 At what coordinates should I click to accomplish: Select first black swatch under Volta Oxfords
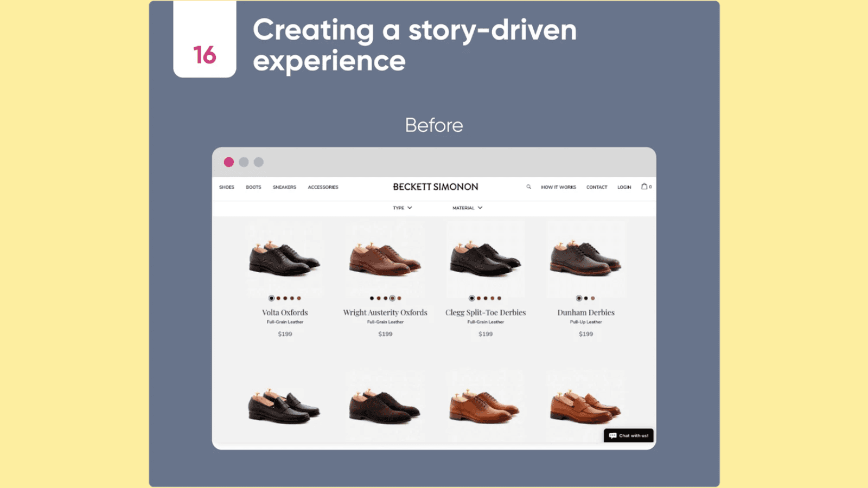coord(271,298)
